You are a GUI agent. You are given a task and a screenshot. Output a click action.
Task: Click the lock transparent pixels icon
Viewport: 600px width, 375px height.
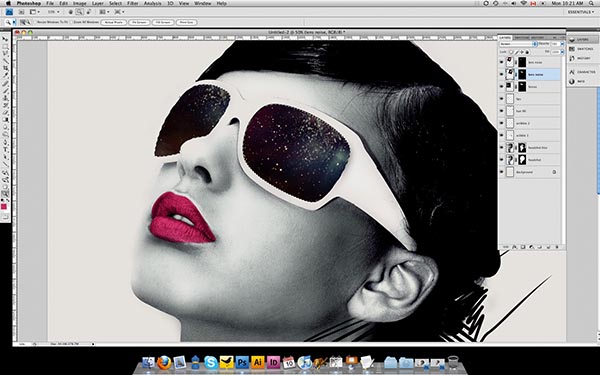[511, 52]
